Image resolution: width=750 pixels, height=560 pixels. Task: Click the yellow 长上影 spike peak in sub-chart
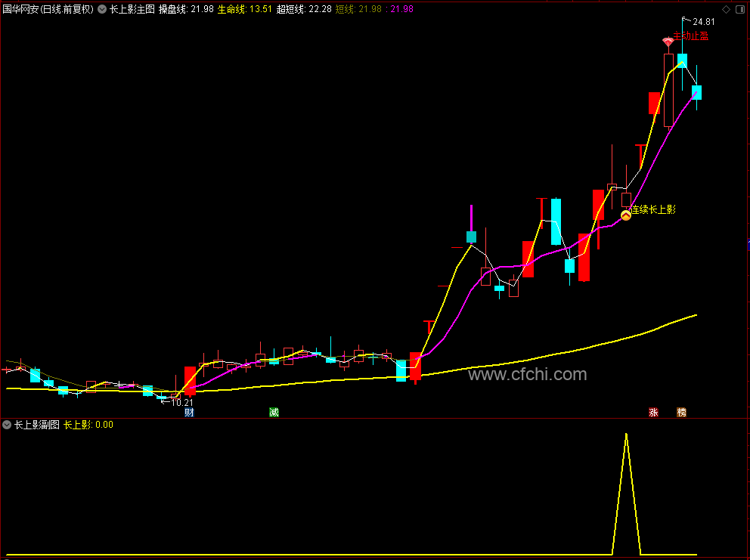626,435
